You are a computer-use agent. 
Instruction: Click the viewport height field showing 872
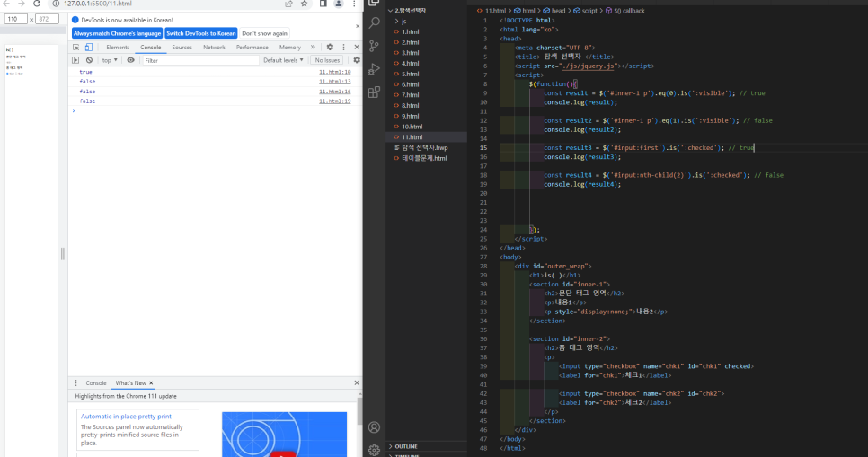pos(47,19)
